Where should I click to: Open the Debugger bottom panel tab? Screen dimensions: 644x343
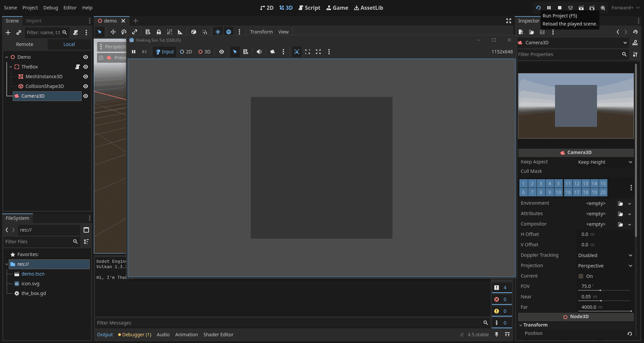coord(135,335)
